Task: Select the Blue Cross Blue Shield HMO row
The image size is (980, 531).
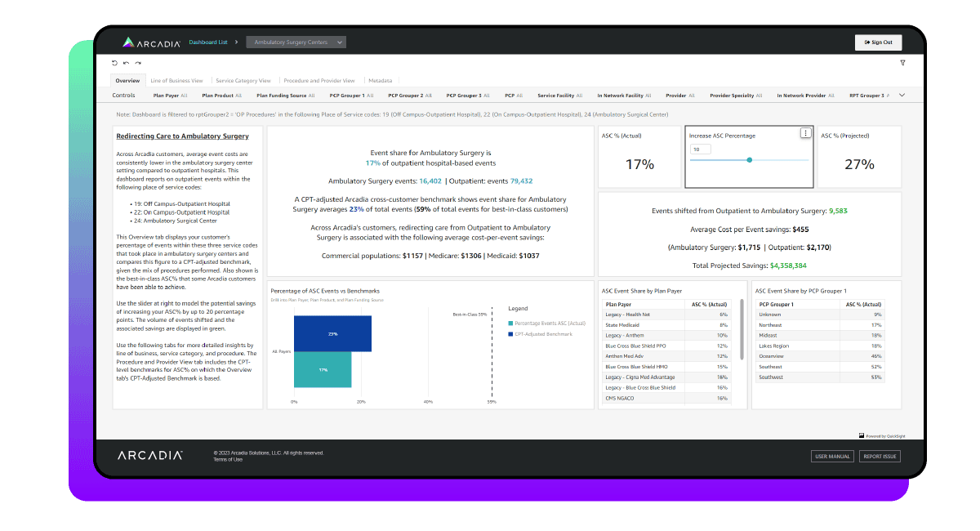Action: coord(666,367)
